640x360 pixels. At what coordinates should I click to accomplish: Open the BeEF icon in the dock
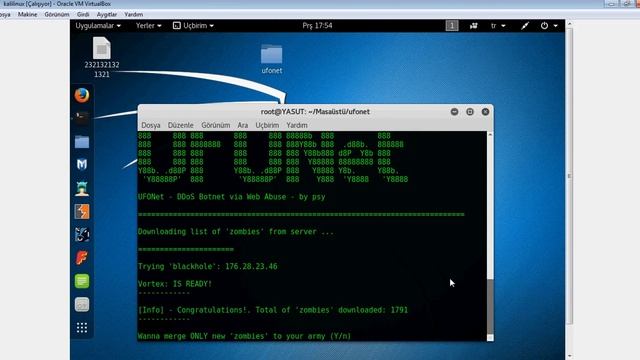coord(82,235)
